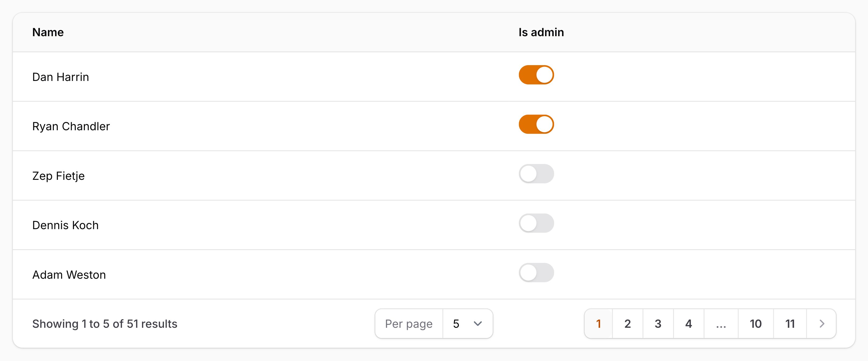Go to the next page using the chevron arrow
Viewport: 868px width, 361px height.
821,323
